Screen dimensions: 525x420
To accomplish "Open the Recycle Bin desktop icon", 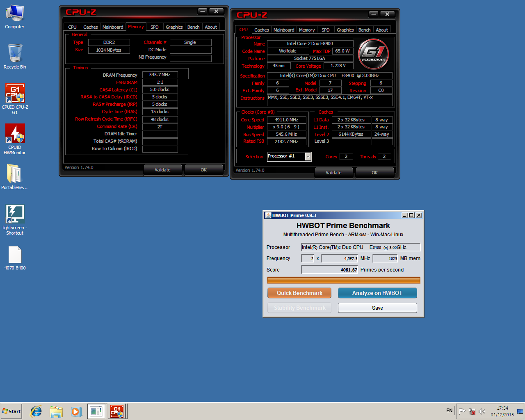I will click(x=15, y=57).
